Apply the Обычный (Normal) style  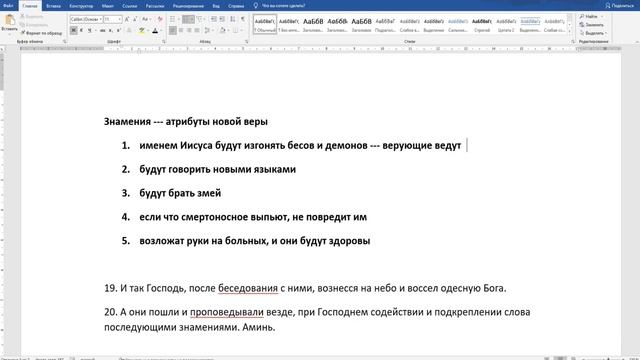265,24
